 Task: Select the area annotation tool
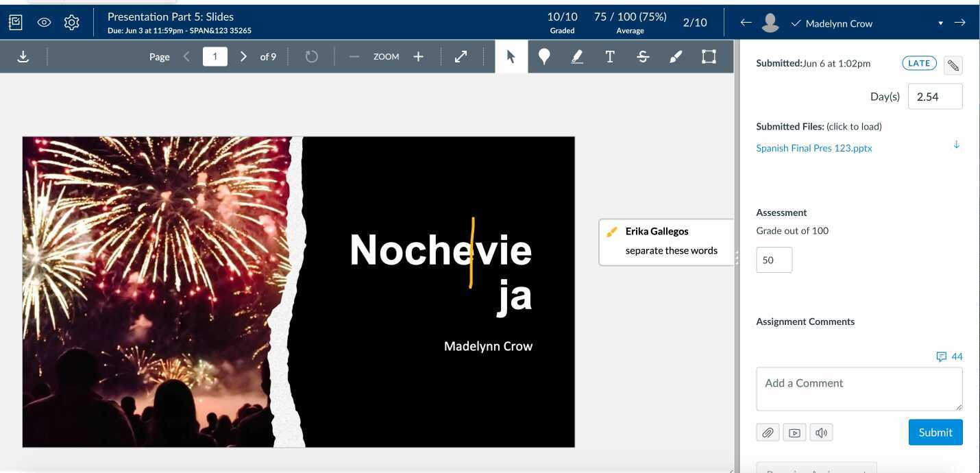(x=709, y=56)
